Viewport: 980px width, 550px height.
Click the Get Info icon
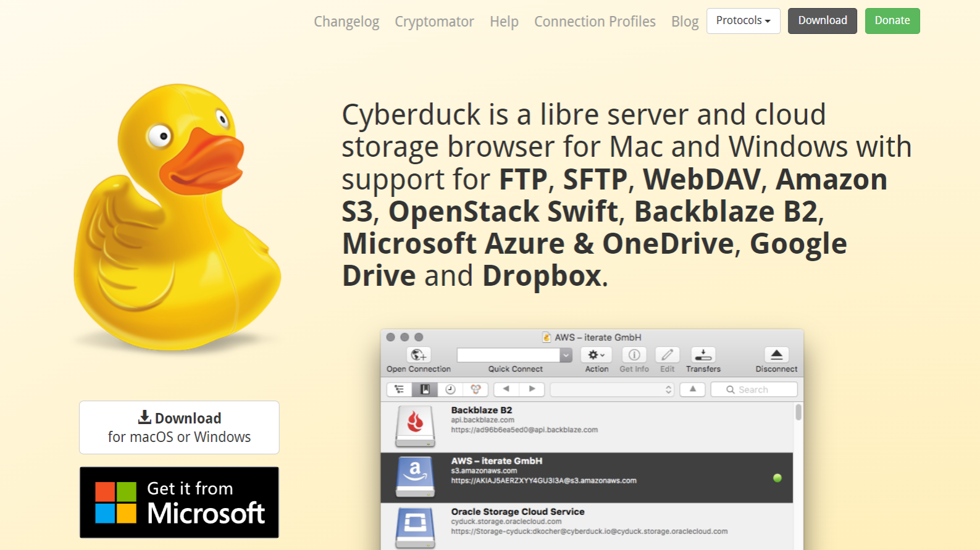click(634, 355)
